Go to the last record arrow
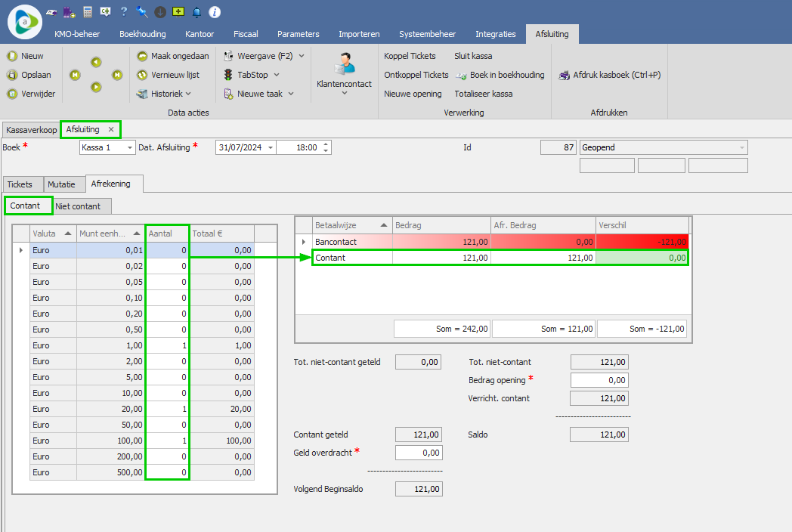The height and width of the screenshot is (532, 792). pos(117,75)
